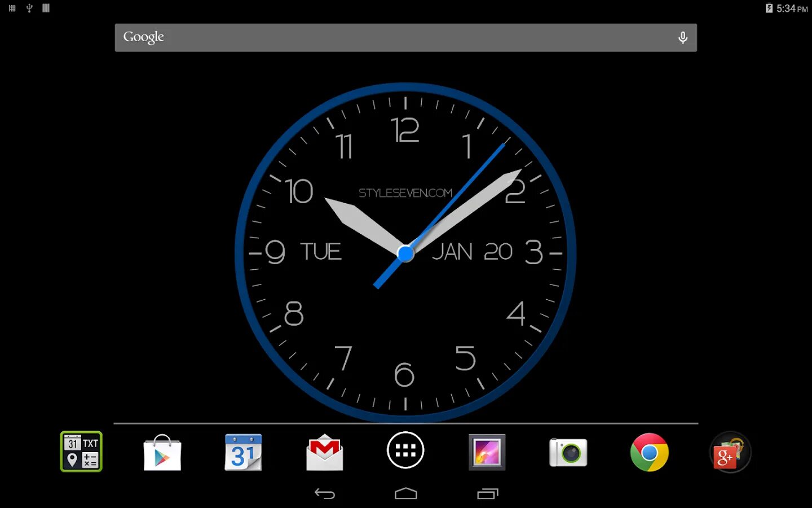Launch the Gallery app

click(x=487, y=452)
